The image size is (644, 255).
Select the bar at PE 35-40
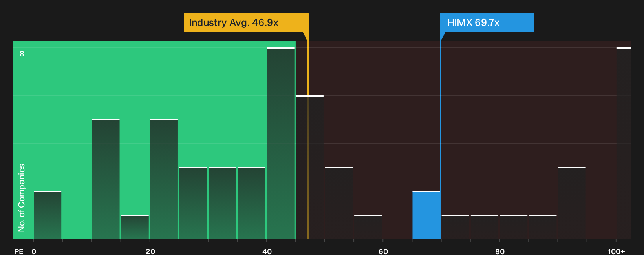click(251, 203)
